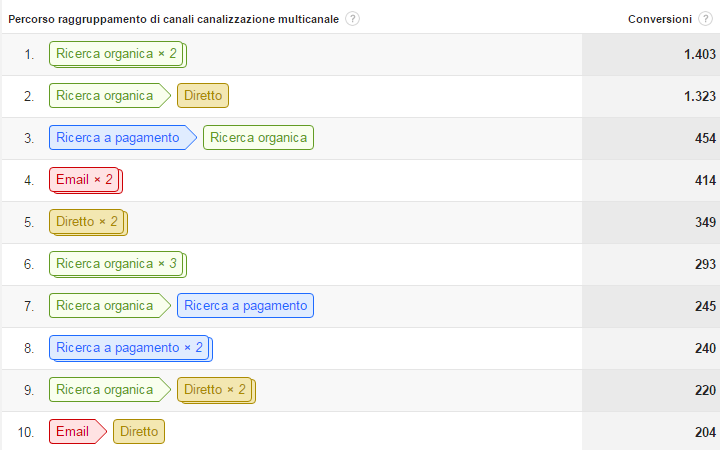This screenshot has height=450, width=720.
Task: Sort by the Conversioni column header
Action: [x=659, y=19]
